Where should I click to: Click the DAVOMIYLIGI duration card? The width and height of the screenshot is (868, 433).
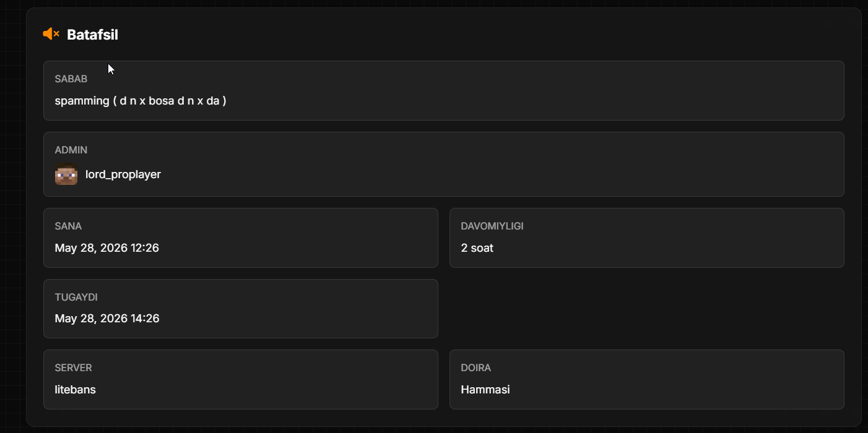point(647,238)
